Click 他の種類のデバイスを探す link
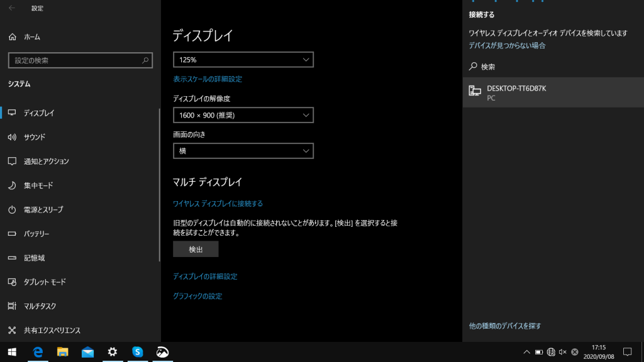Screen dimensions: 644x362 click(505, 326)
